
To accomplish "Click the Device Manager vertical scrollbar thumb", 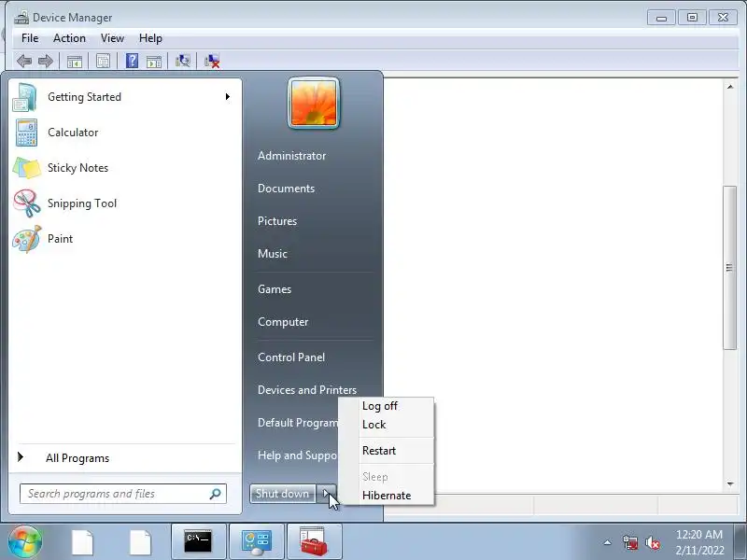I will coord(730,268).
